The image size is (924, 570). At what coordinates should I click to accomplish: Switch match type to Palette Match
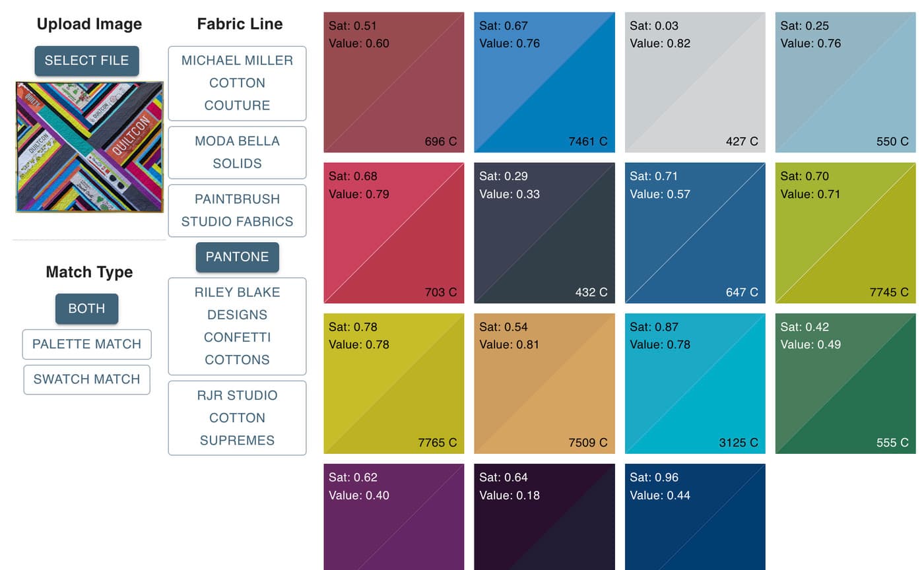[86, 344]
